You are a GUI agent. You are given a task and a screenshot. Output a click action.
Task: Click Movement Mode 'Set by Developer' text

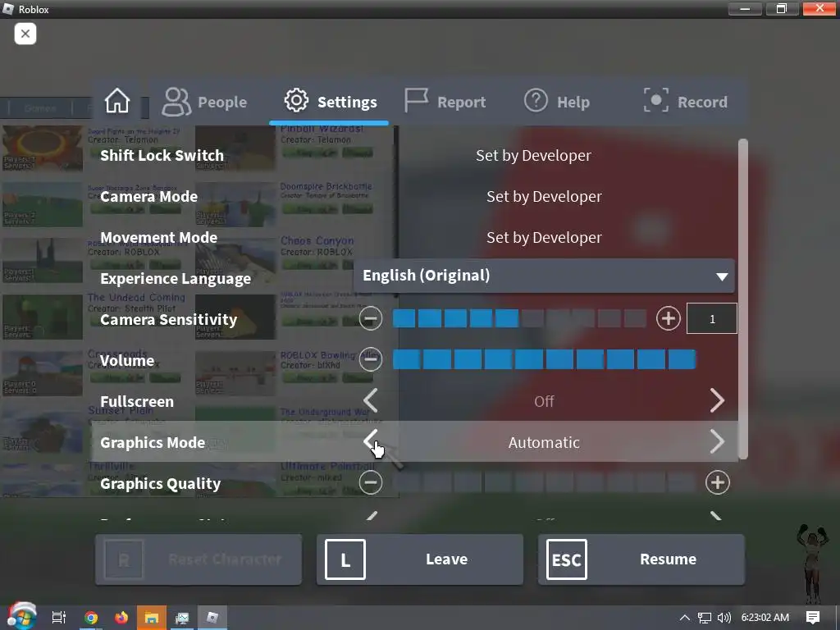(x=545, y=237)
